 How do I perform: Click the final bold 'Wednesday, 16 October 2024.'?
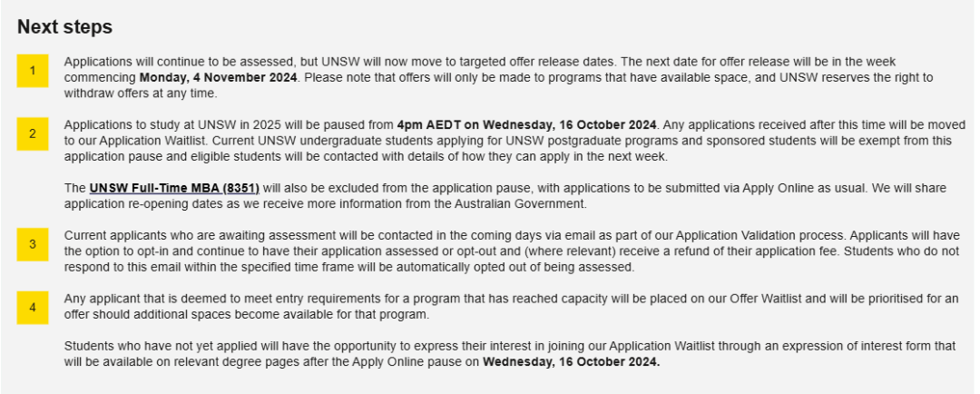[x=572, y=361]
